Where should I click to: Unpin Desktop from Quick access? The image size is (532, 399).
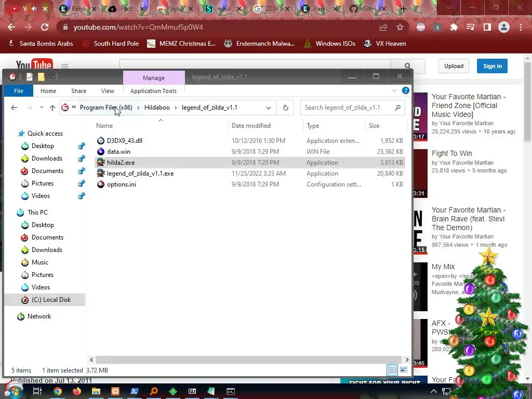click(82, 146)
